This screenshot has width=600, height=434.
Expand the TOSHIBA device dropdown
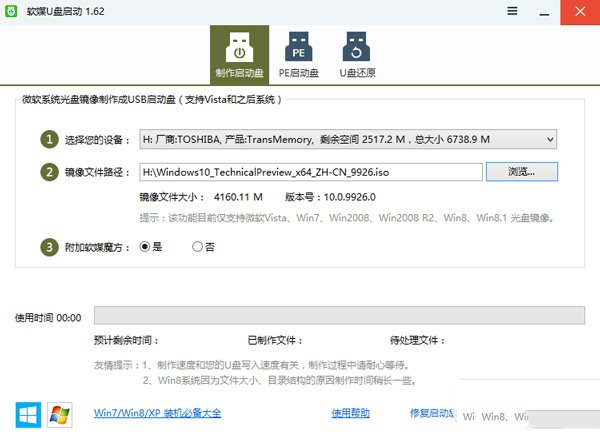click(x=549, y=139)
